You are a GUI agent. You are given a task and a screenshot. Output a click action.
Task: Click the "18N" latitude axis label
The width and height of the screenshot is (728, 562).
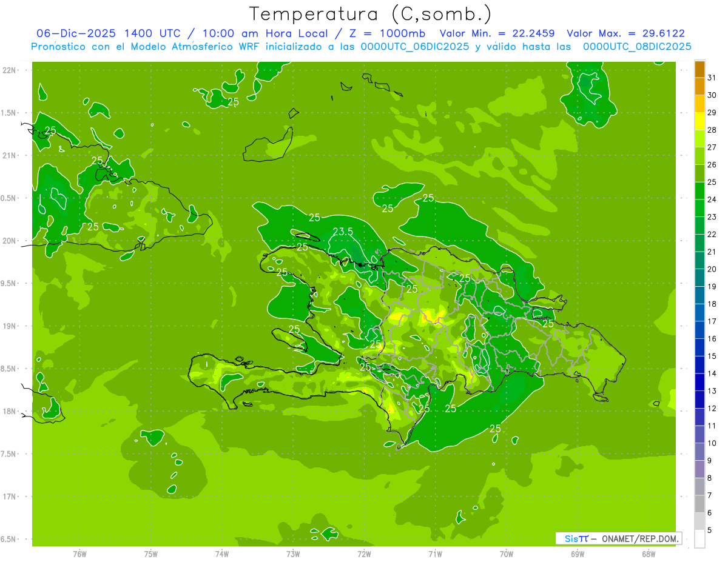click(x=8, y=412)
